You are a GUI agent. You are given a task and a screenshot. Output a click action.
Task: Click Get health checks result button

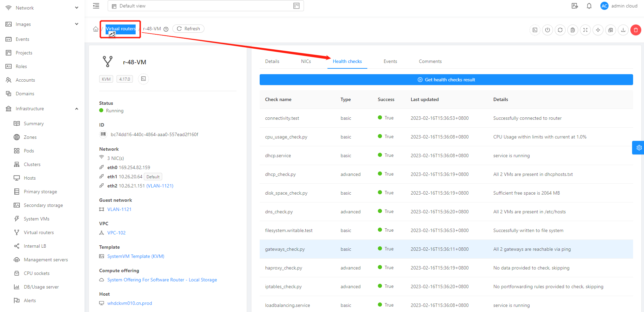[446, 80]
